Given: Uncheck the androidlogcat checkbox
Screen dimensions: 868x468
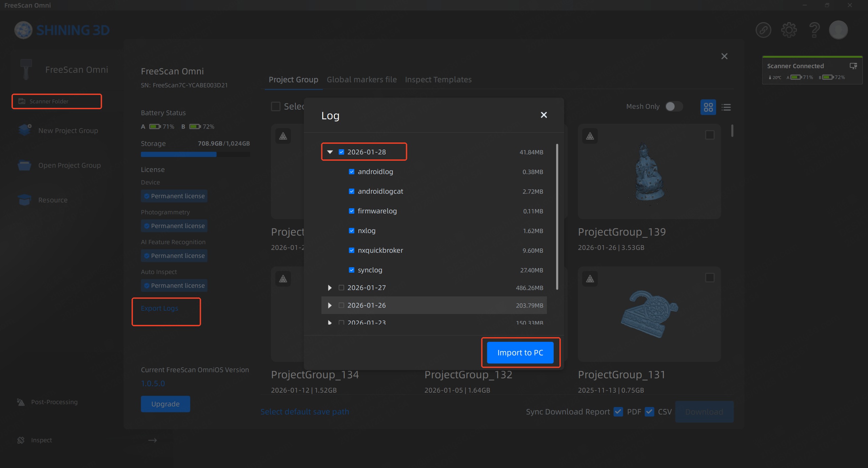Looking at the screenshot, I should 352,191.
